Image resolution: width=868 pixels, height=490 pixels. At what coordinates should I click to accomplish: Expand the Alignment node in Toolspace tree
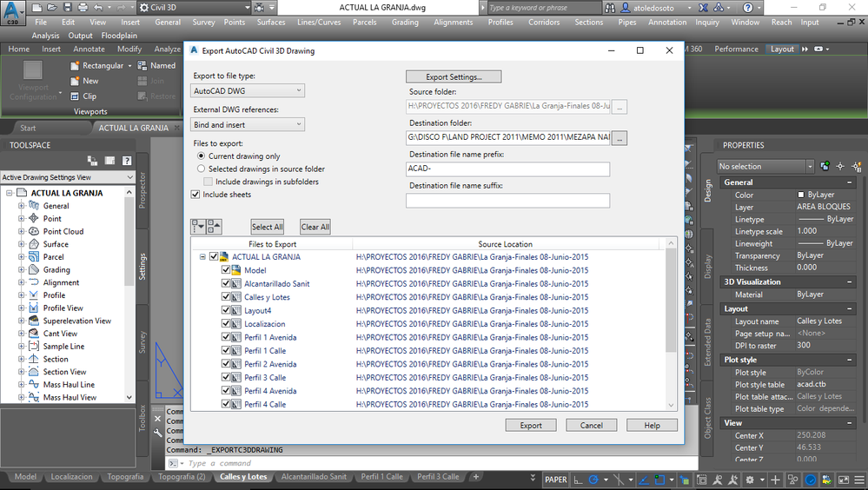(22, 282)
